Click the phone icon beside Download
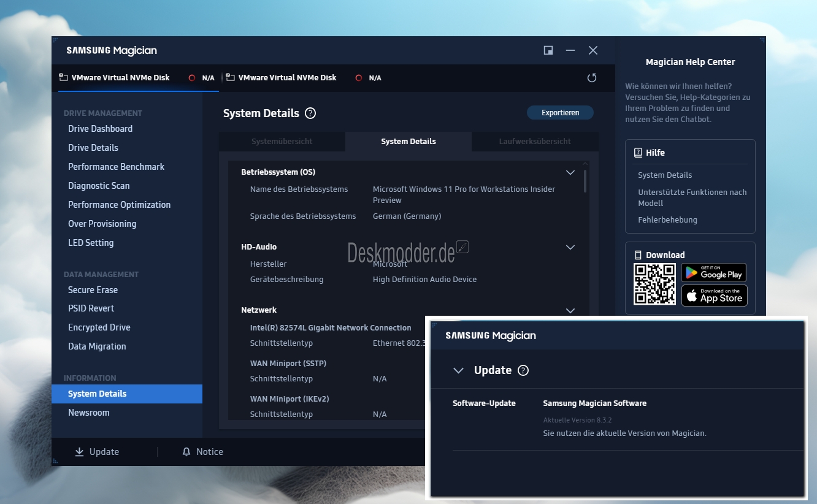This screenshot has width=817, height=504. coord(638,255)
